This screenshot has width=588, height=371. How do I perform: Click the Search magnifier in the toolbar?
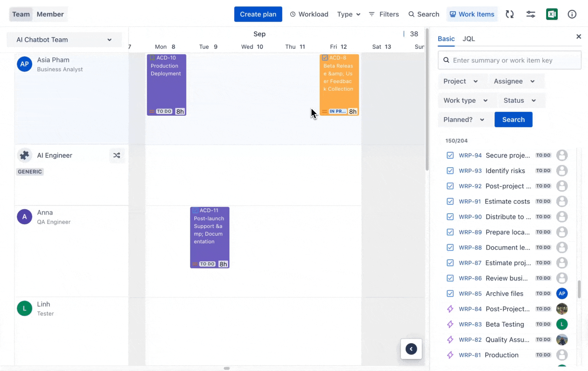pos(423,14)
